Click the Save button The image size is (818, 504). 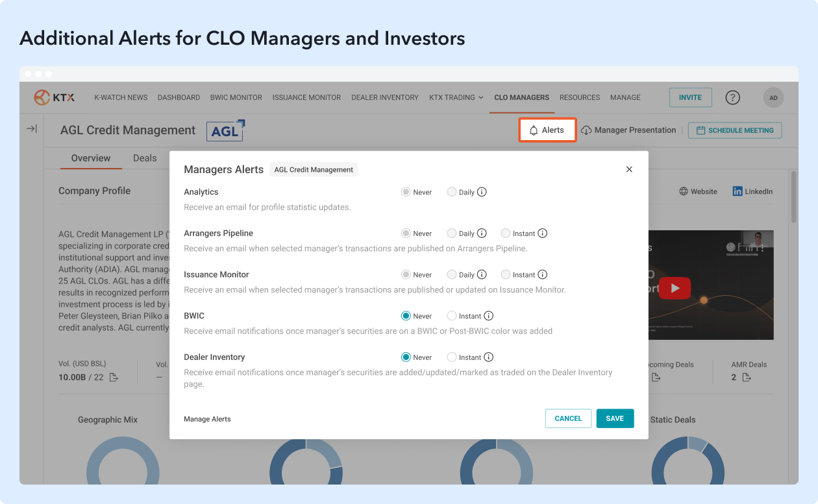615,418
